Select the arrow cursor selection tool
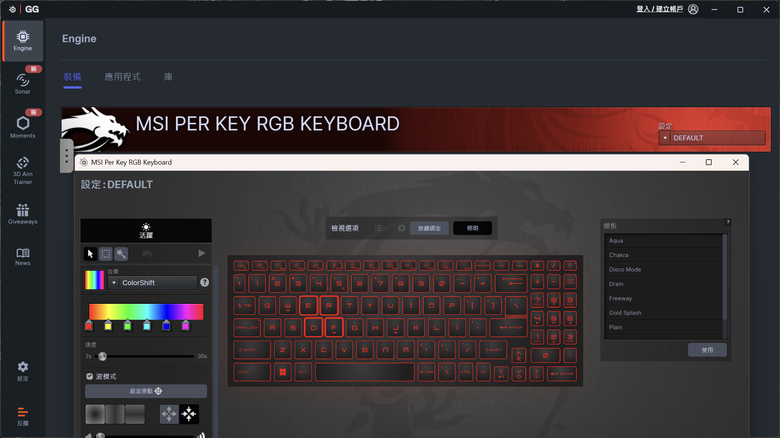The image size is (780, 438). [90, 254]
